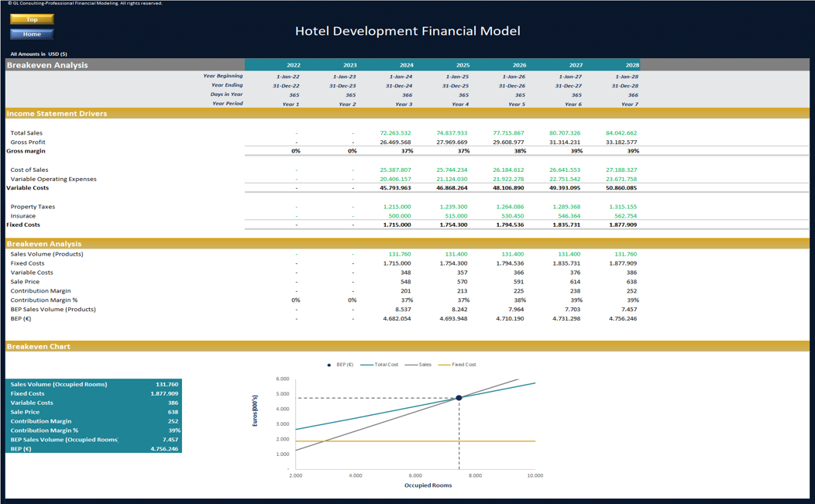
Task: Click the BEP (€) legend entry
Action: point(340,365)
